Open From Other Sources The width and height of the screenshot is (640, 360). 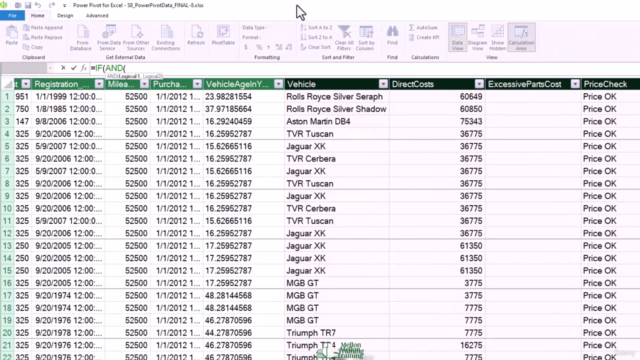pyautogui.click(x=136, y=38)
